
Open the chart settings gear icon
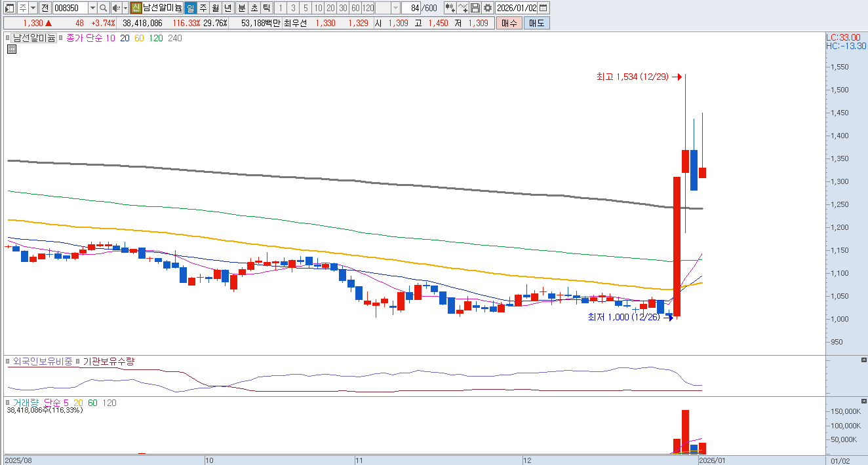488,8
